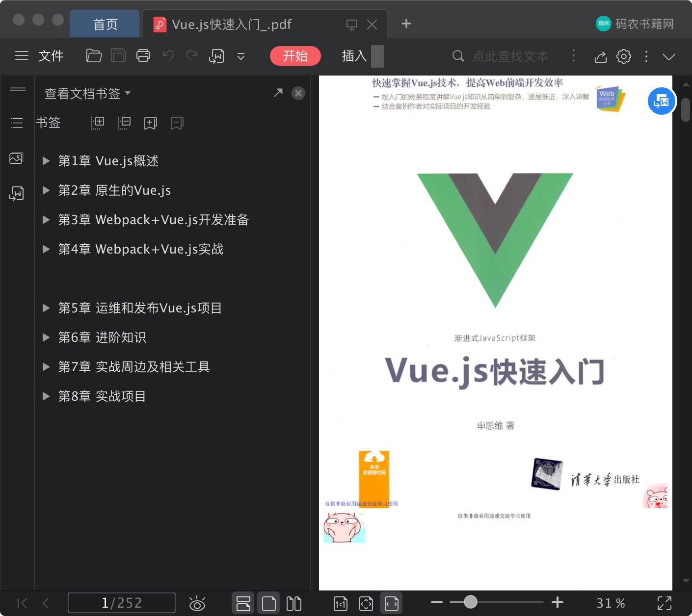Expand 第3章 Webpack+Vue.js开发准备

click(46, 220)
